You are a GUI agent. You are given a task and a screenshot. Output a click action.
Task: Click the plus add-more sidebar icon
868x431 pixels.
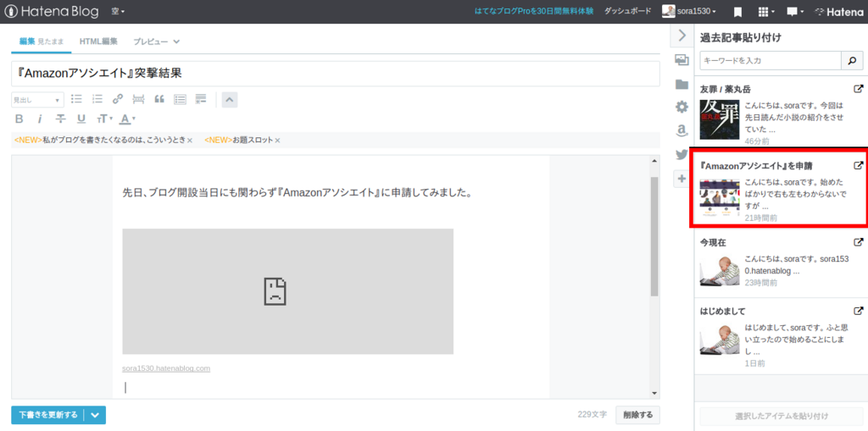(682, 179)
